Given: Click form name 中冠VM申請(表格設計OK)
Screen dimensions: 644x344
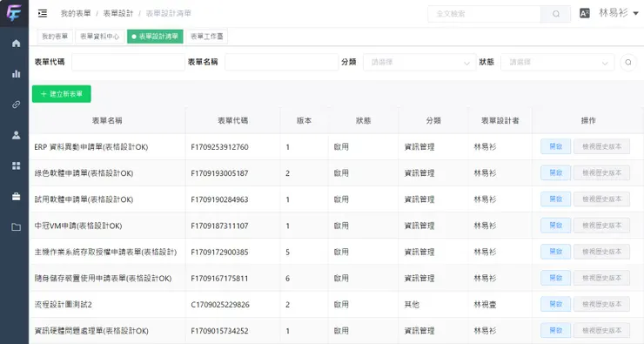Looking at the screenshot, I should coord(78,226).
